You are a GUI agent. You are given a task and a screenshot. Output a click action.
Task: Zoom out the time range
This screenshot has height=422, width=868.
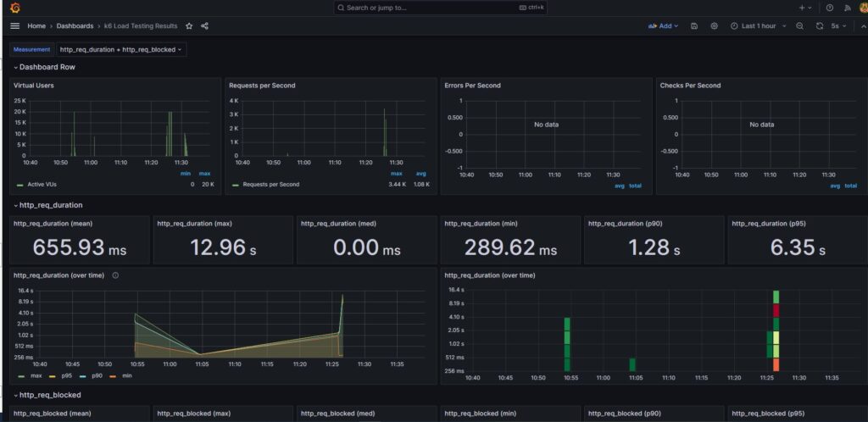799,26
